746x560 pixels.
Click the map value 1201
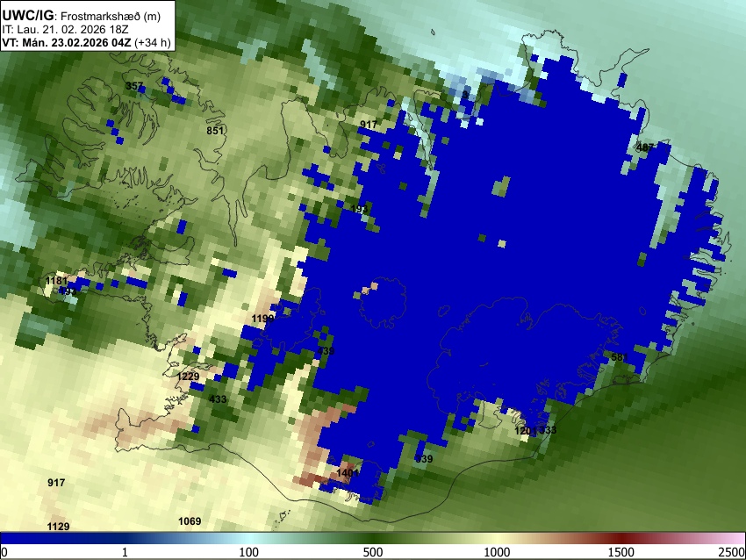[526, 431]
